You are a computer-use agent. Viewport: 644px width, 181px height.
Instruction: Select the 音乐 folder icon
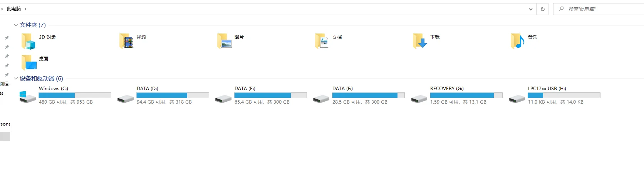[x=518, y=41]
